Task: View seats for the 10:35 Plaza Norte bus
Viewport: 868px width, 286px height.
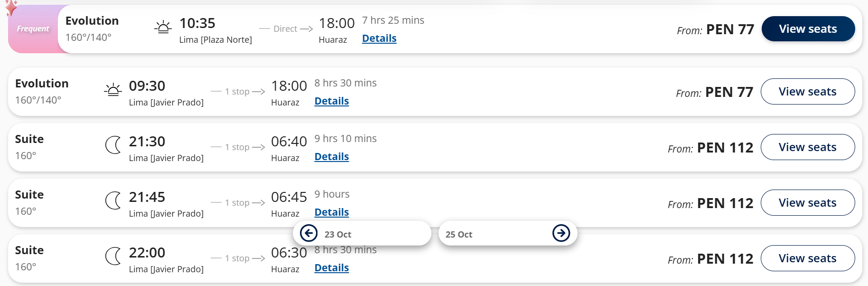Action: point(808,29)
